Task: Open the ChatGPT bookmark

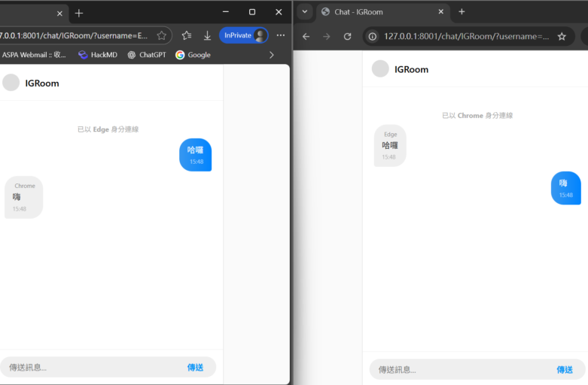Action: [x=147, y=55]
